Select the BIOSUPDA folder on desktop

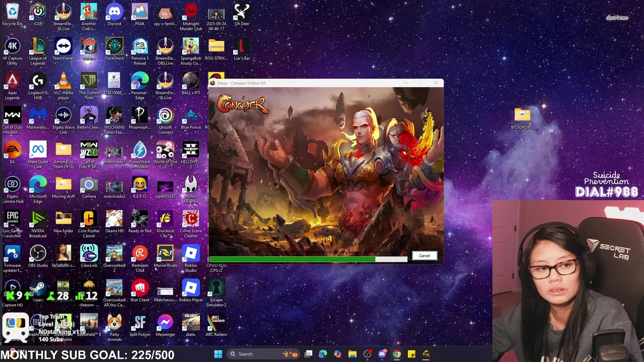pos(522,118)
